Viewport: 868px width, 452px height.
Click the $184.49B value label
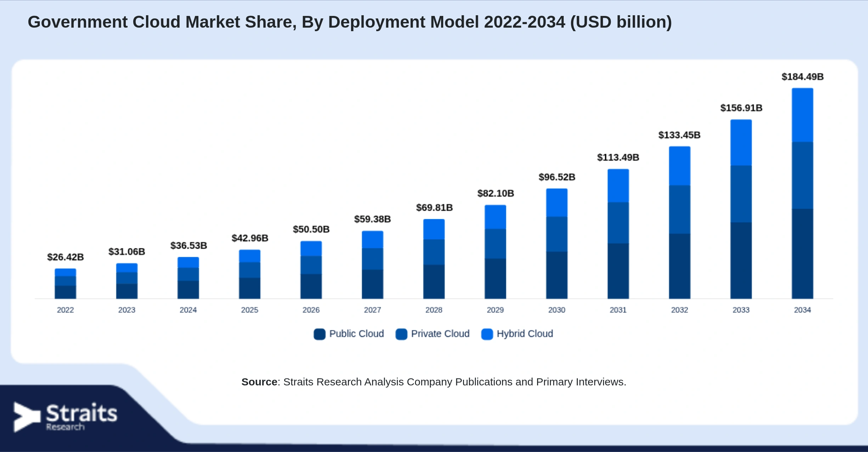coord(802,77)
